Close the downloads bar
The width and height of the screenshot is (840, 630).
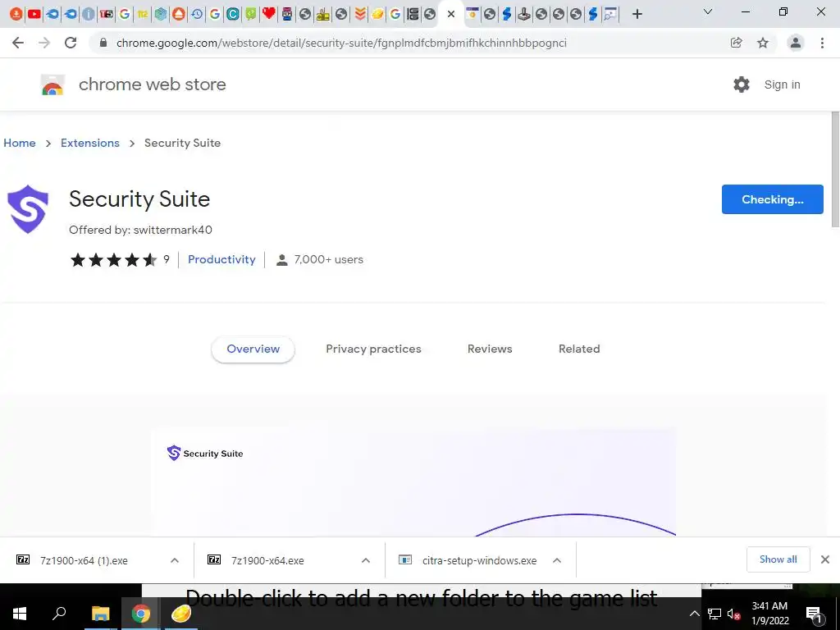tap(825, 559)
